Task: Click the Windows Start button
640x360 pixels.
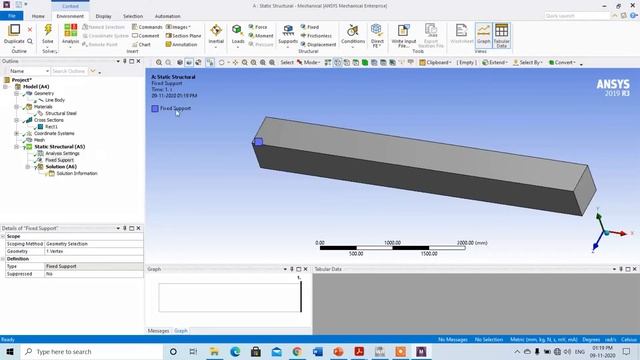Action: pyautogui.click(x=10, y=351)
